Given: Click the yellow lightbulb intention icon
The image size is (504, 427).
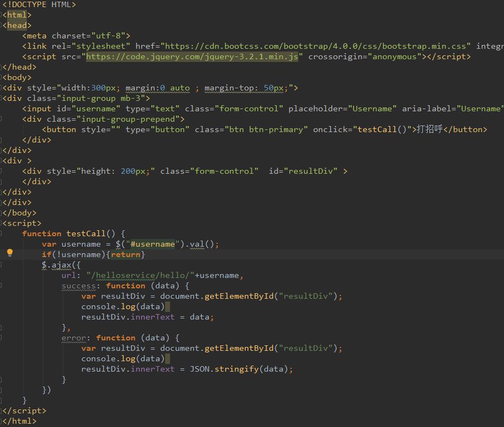Looking at the screenshot, I should click(10, 253).
